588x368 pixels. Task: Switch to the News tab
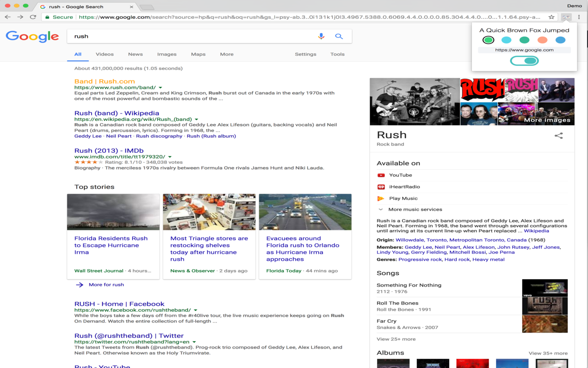point(136,54)
